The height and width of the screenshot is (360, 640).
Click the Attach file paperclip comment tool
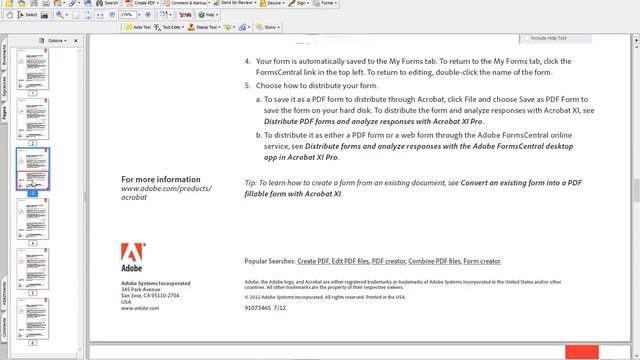point(242,27)
